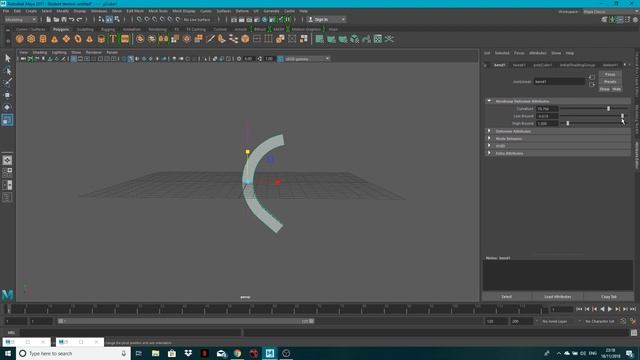Activate the Rotate tool in toolbox
This screenshot has height=360, width=640.
coord(7,107)
